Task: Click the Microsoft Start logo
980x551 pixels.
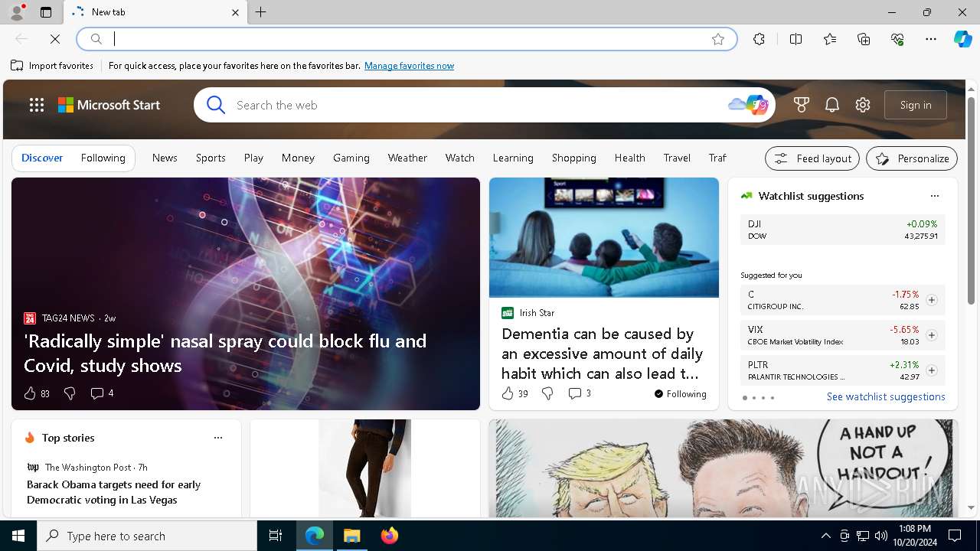Action: (109, 105)
